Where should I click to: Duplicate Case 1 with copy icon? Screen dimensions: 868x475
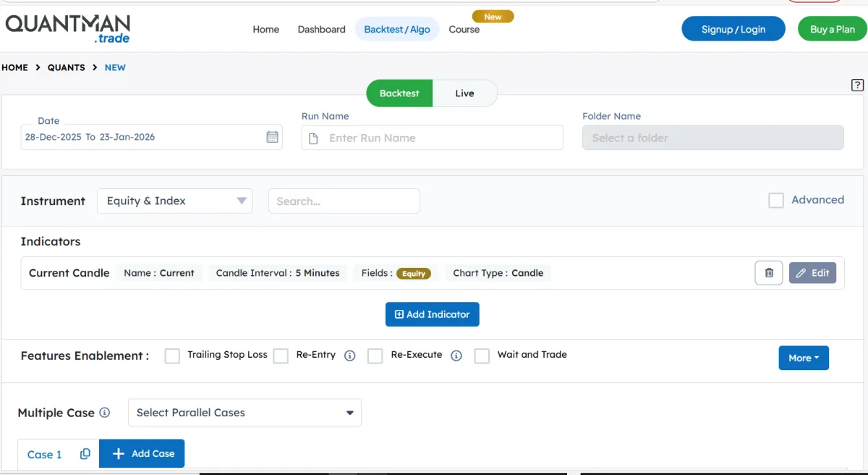coord(85,454)
